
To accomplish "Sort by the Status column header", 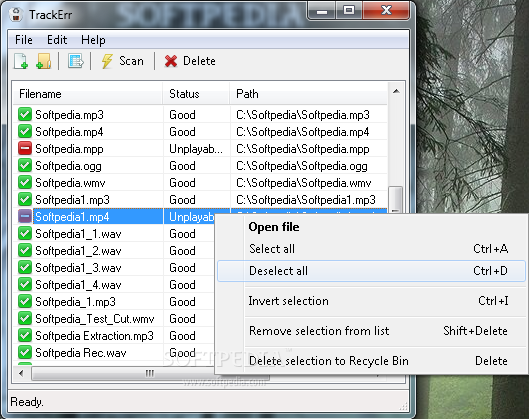I will pyautogui.click(x=196, y=94).
